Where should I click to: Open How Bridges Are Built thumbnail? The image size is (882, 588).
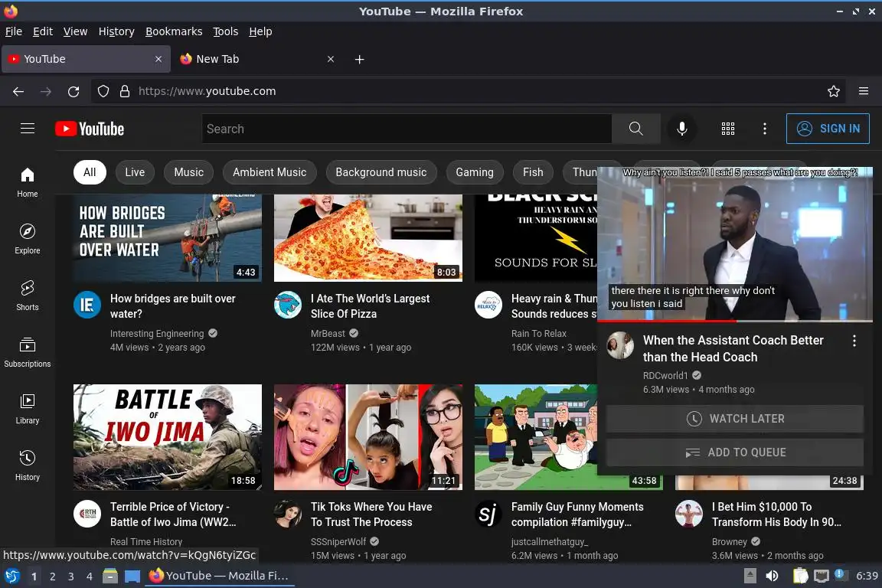click(x=167, y=238)
